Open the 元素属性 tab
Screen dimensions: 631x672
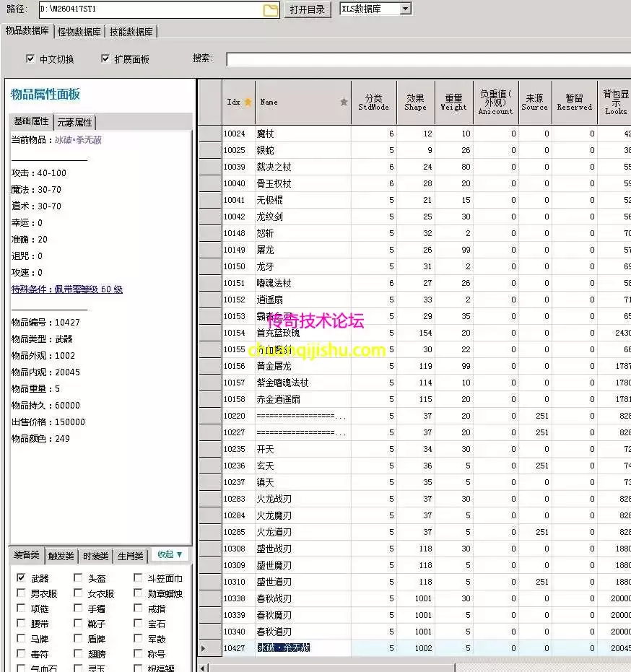coord(74,123)
